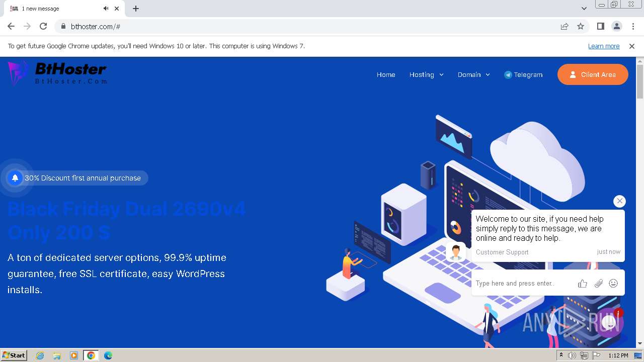Open the Windows Start menu
This screenshot has width=644, height=362.
click(x=14, y=355)
